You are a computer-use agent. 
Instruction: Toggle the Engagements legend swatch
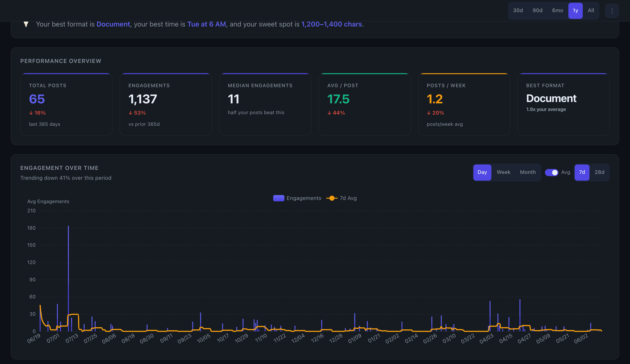(x=279, y=198)
